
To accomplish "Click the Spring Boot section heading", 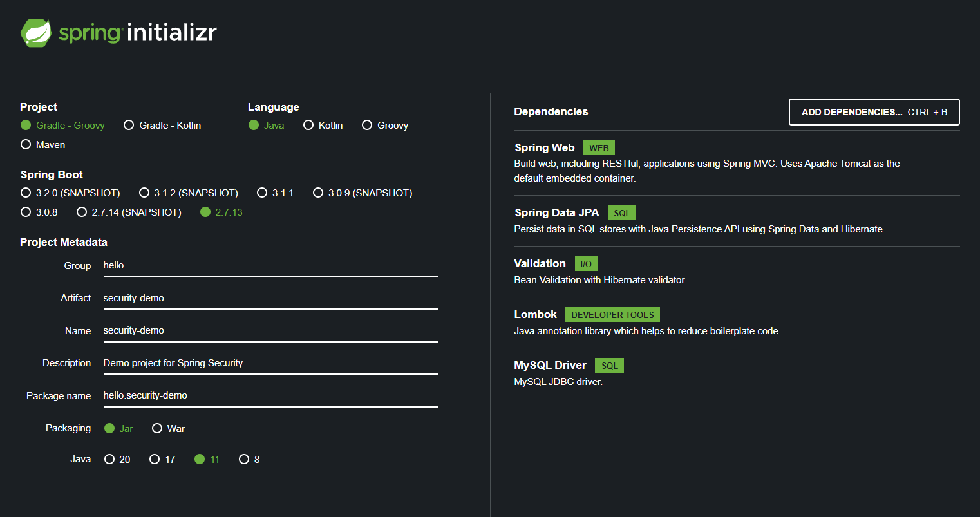I will click(x=52, y=175).
